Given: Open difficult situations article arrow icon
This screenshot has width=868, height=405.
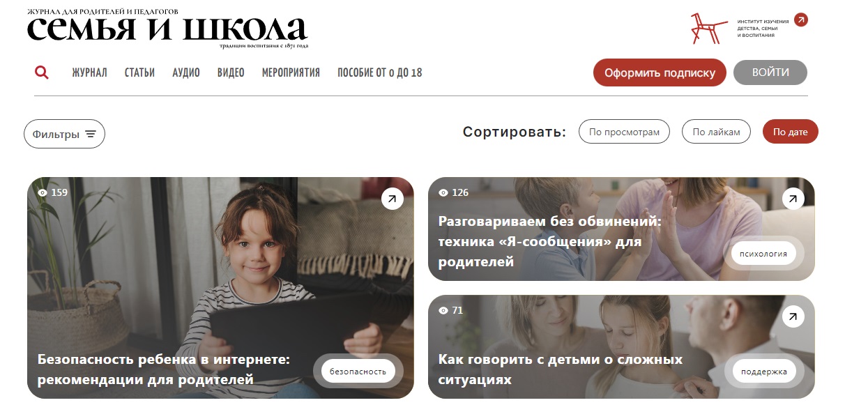Looking at the screenshot, I should pyautogui.click(x=793, y=316).
